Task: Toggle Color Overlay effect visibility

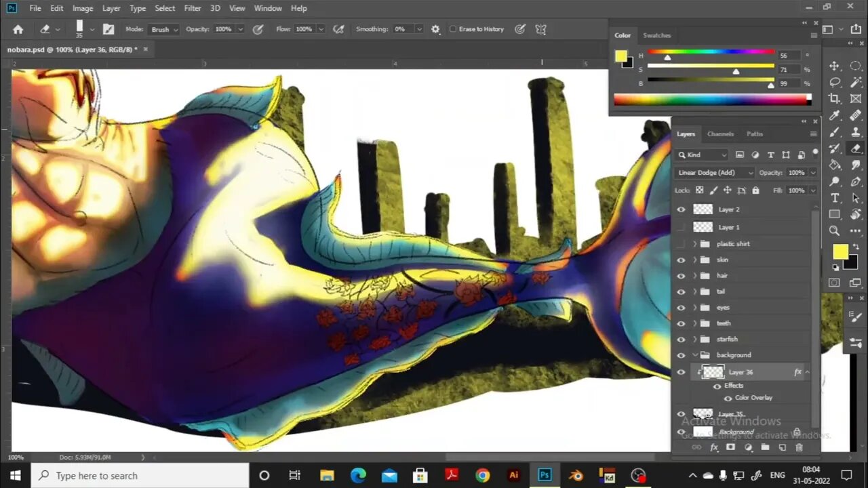Action: pyautogui.click(x=728, y=398)
